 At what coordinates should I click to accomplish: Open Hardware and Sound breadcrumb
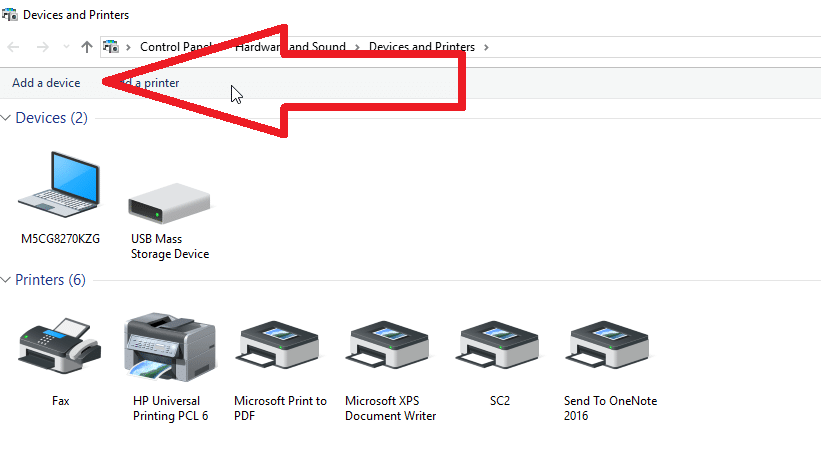pos(291,47)
